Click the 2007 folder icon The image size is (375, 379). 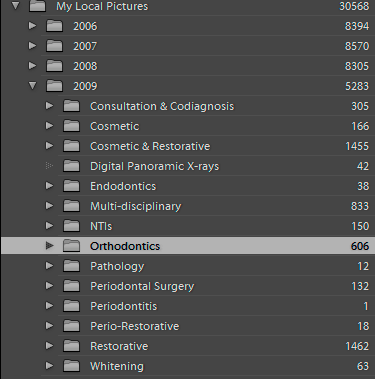click(54, 46)
